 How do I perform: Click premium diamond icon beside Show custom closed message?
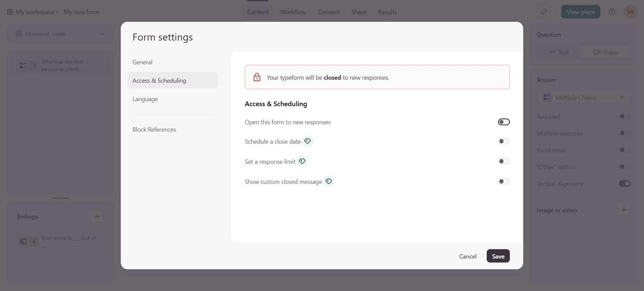329,181
